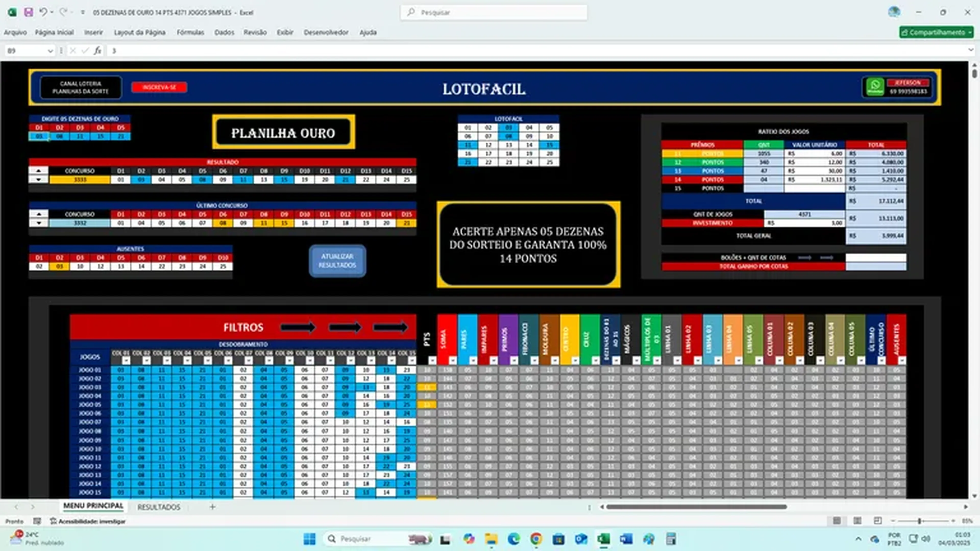Image resolution: width=980 pixels, height=551 pixels.
Task: Click the Insert Function fx icon
Action: tap(98, 51)
